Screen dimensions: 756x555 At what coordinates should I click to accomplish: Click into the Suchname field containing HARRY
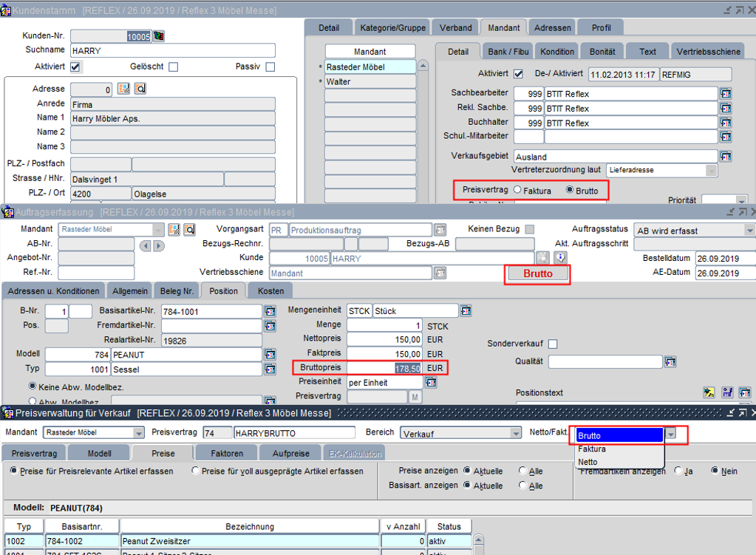point(172,51)
